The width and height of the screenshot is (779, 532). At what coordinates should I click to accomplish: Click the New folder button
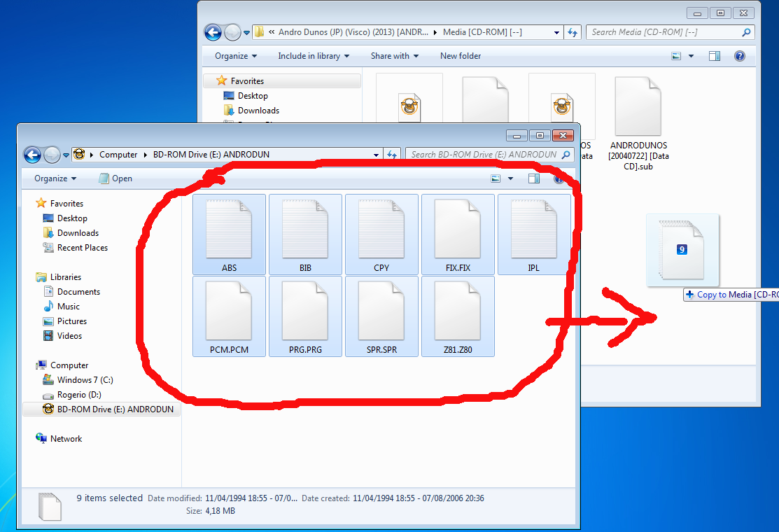[461, 56]
